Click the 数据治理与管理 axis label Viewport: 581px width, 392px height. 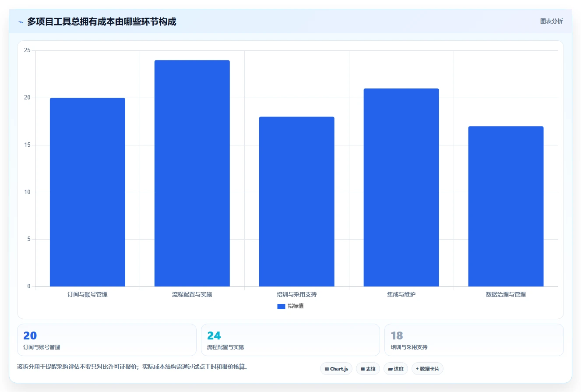(x=506, y=295)
